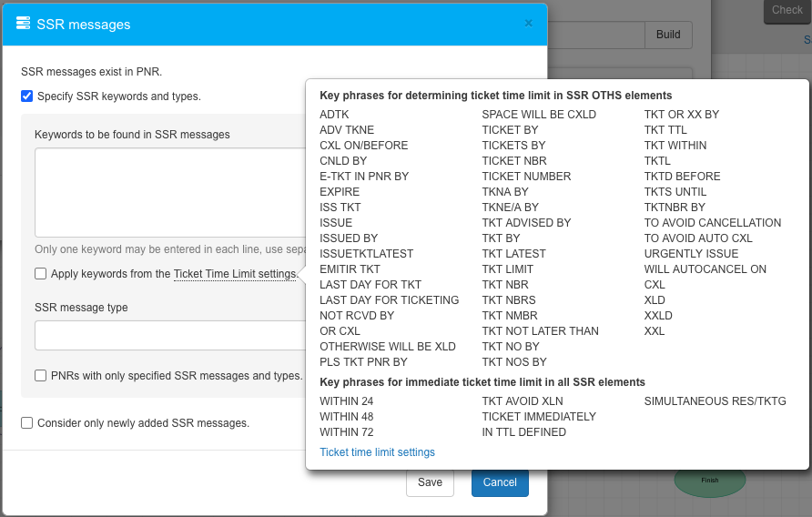Screen dimensions: 812x517
Task: Enable Apply keywords from Ticket Time Limit
Action: pyautogui.click(x=41, y=273)
